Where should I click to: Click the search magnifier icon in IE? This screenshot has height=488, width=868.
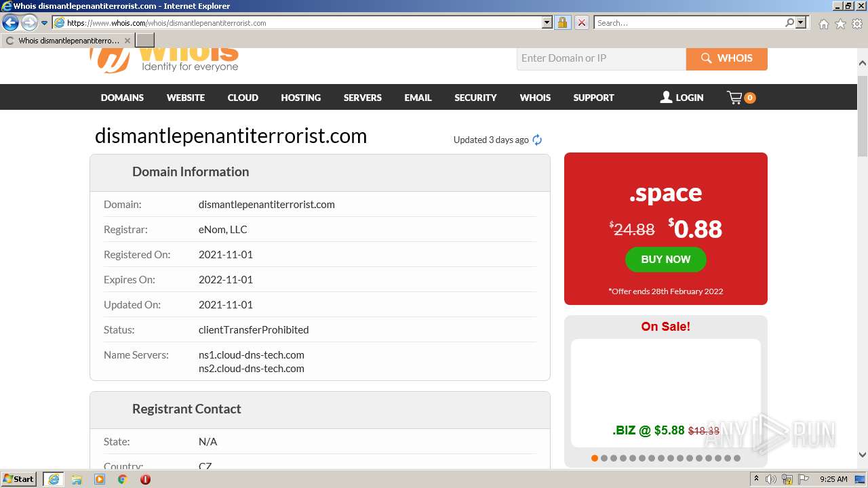pyautogui.click(x=789, y=22)
